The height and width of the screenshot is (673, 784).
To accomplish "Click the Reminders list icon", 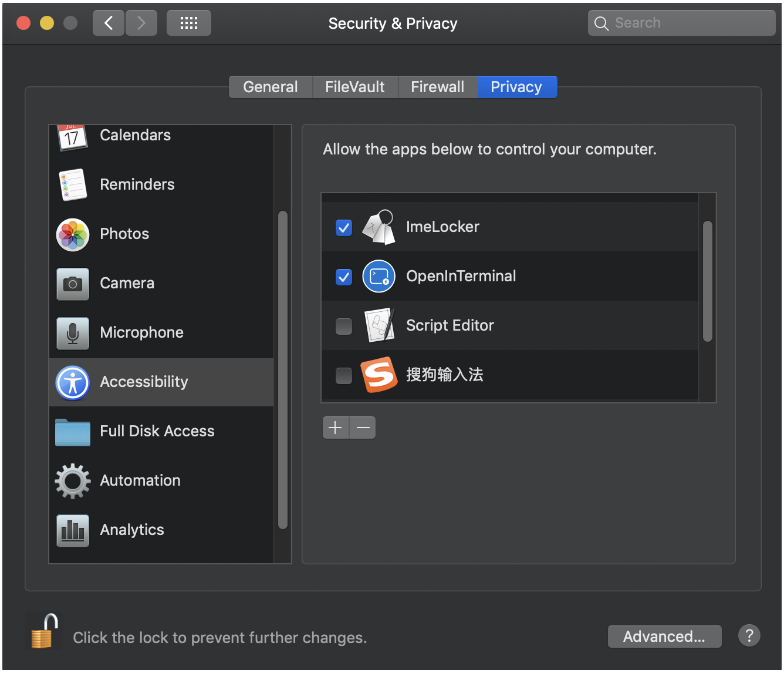I will point(73,184).
